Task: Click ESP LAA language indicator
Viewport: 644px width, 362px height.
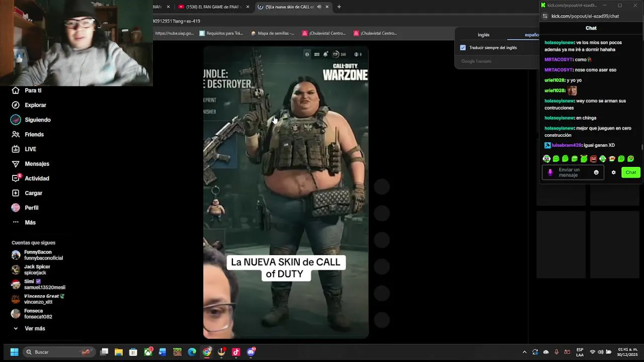Action: (580, 352)
